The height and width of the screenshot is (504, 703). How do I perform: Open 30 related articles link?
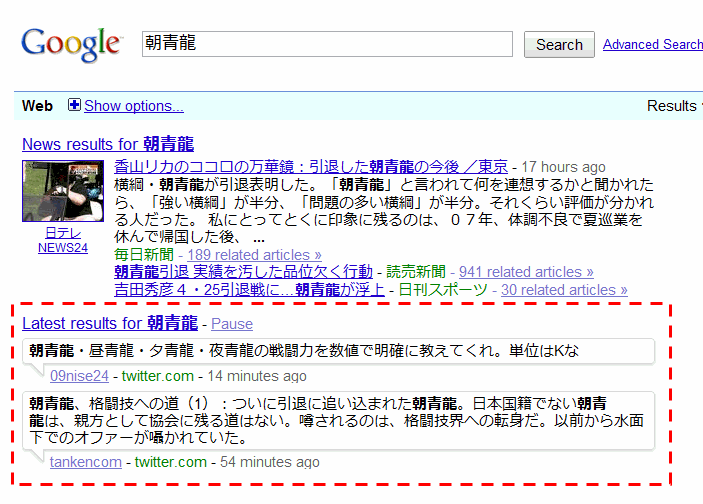coord(564,290)
